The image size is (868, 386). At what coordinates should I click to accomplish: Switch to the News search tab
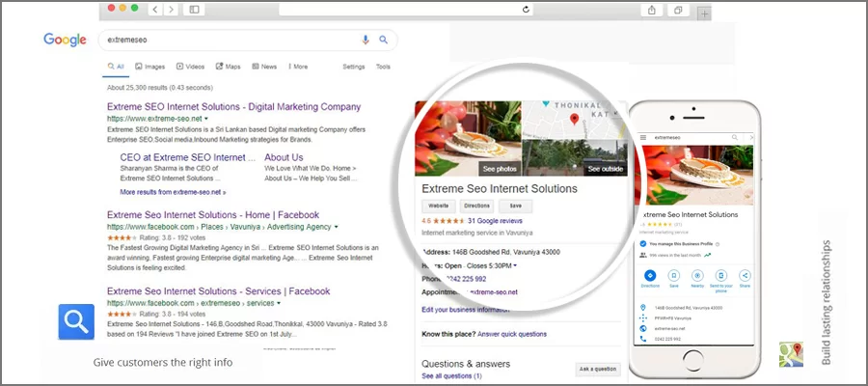pos(264,67)
